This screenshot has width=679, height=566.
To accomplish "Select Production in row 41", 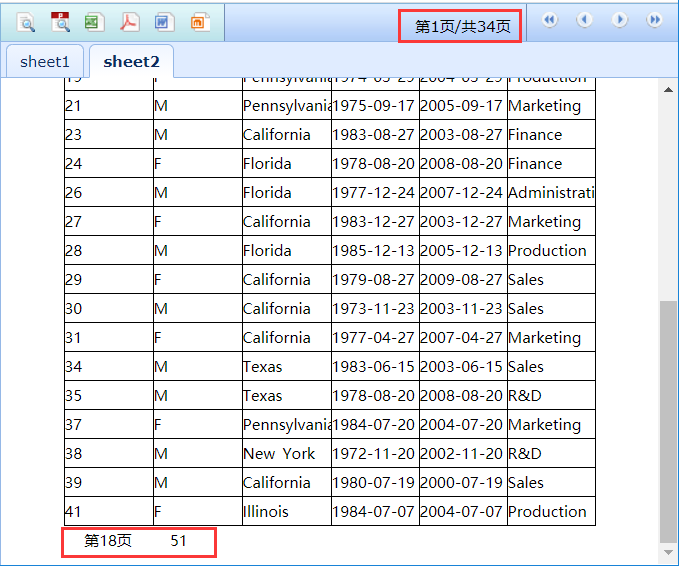I will click(551, 511).
